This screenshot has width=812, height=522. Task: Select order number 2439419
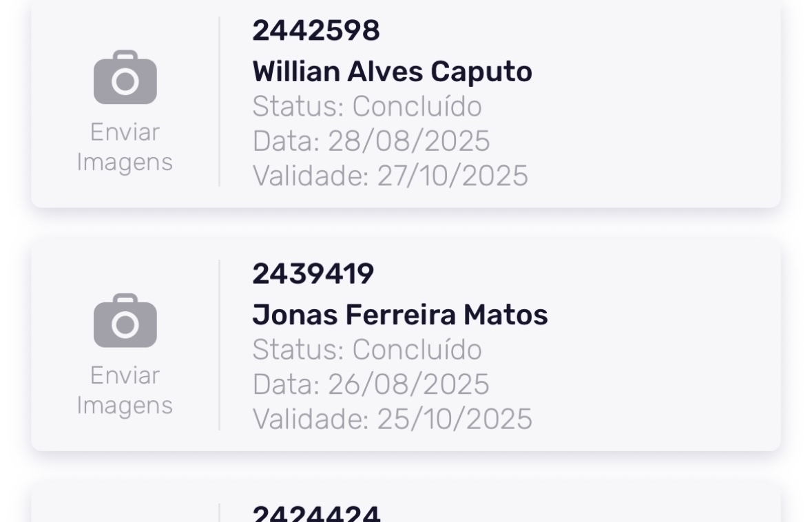[x=313, y=274]
